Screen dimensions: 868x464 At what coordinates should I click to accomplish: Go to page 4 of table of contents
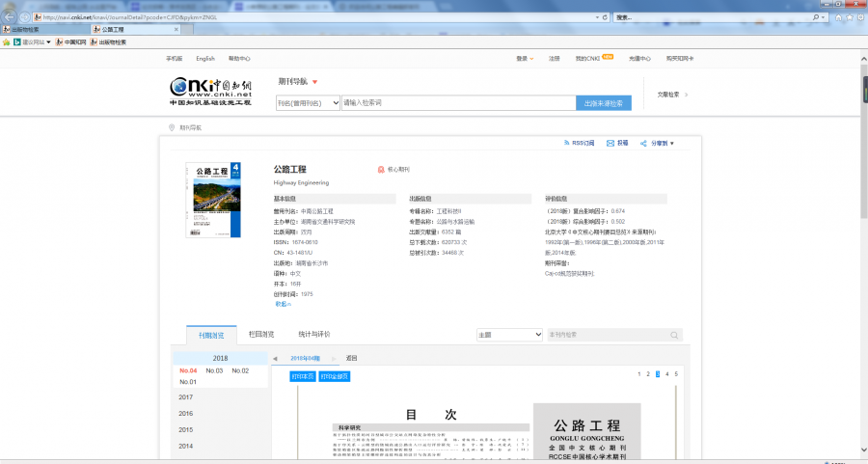click(666, 373)
